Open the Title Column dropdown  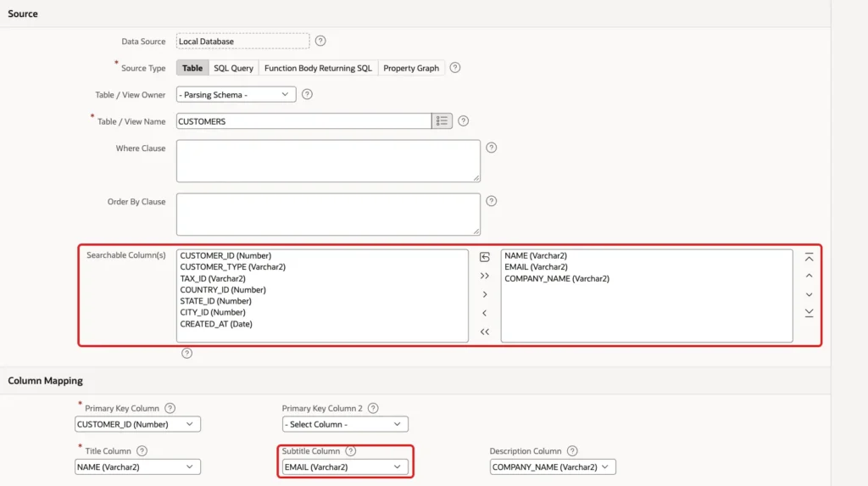pos(137,466)
